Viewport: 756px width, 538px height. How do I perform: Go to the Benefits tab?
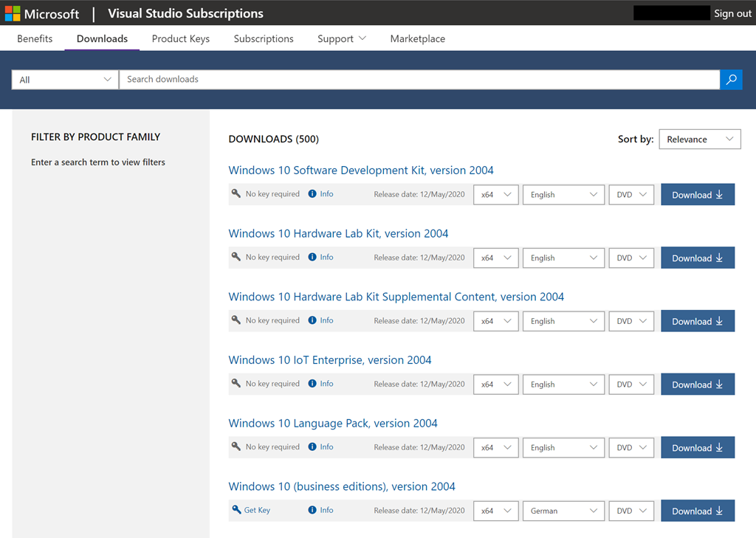35,39
